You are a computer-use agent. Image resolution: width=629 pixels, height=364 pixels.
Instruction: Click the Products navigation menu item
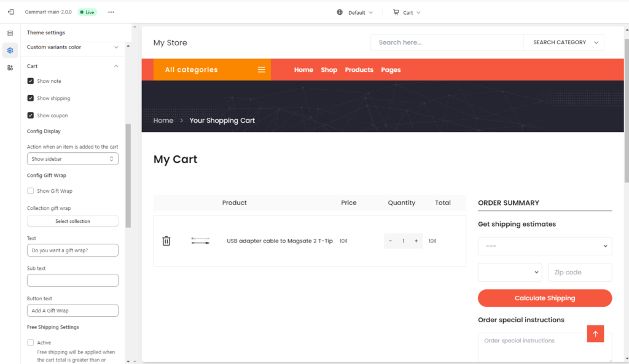(x=359, y=70)
